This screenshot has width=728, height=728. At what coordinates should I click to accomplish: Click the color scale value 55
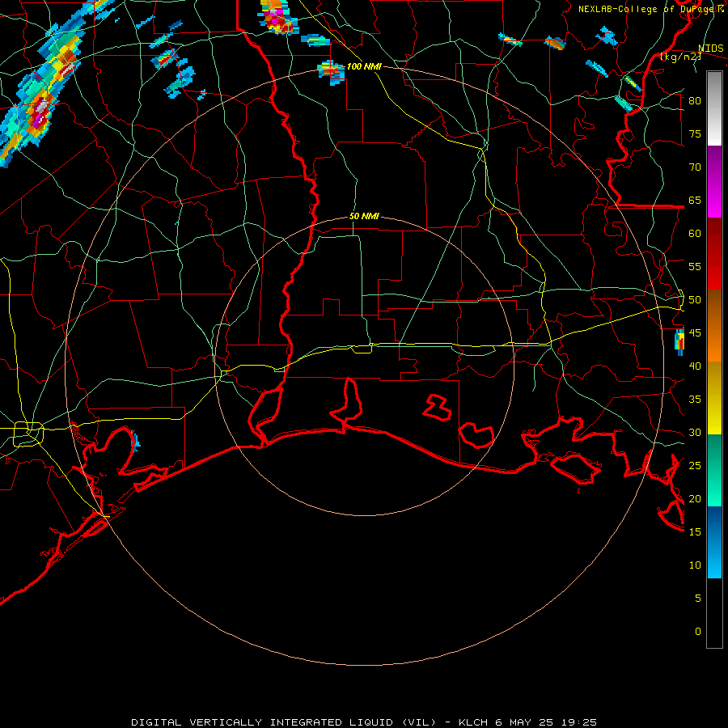tap(695, 266)
